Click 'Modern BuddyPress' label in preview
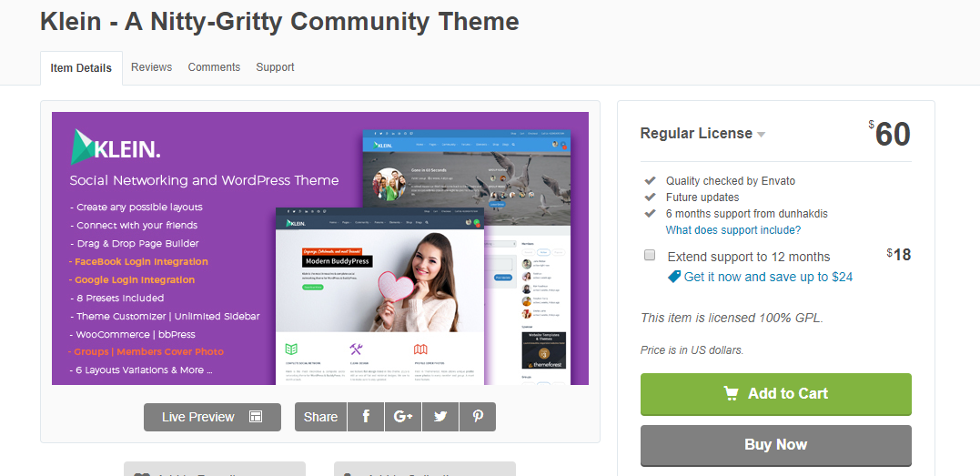980x476 pixels. [x=337, y=261]
